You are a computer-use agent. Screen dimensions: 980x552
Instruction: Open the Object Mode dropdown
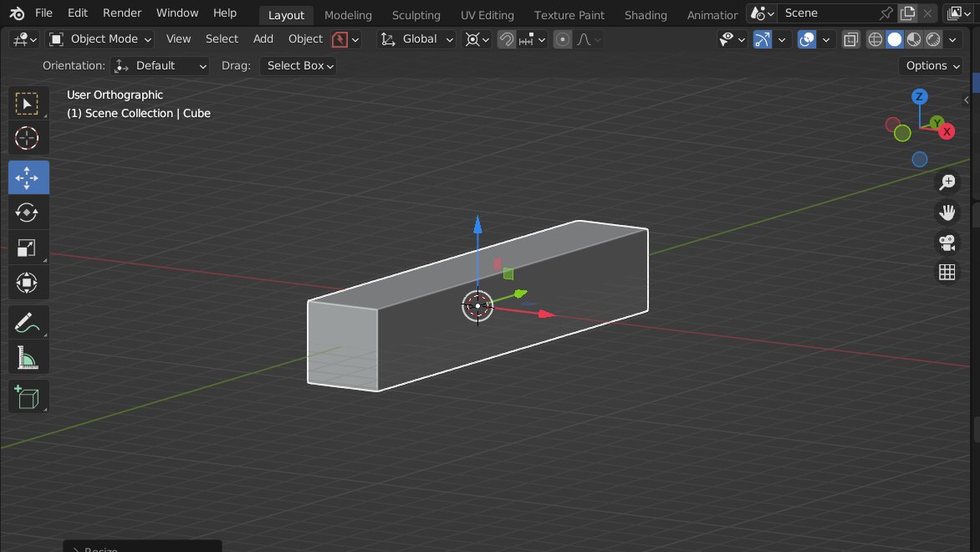pos(100,39)
